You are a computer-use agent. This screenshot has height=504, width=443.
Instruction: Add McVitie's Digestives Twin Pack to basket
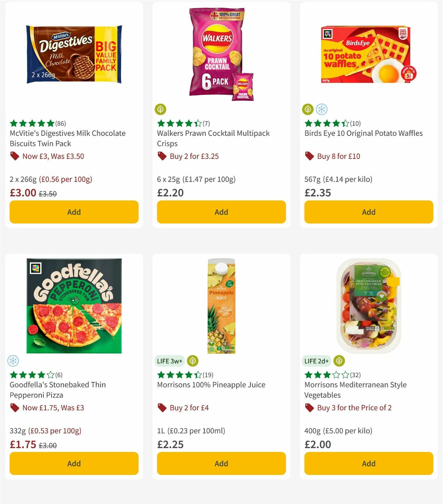coord(74,212)
